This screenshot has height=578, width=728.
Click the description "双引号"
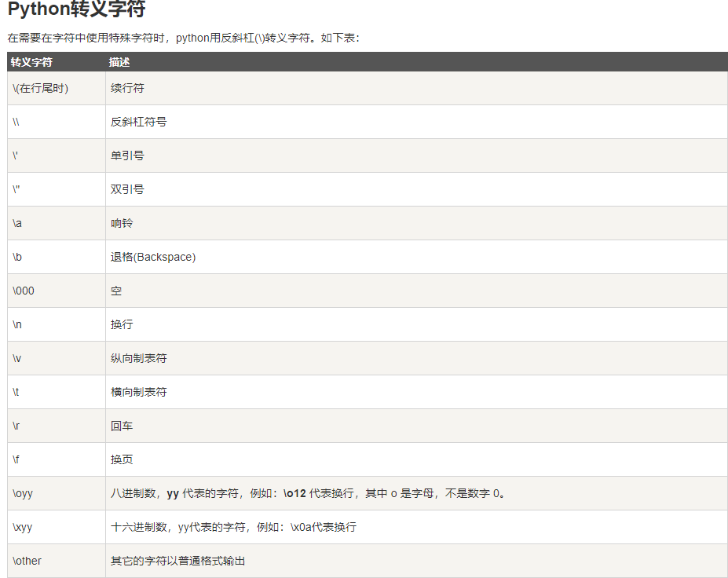click(127, 190)
